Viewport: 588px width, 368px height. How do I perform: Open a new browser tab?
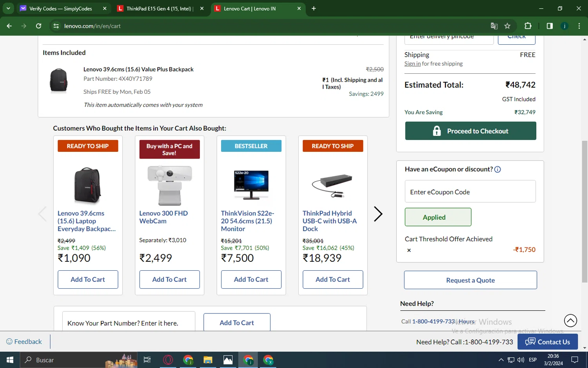tap(314, 8)
